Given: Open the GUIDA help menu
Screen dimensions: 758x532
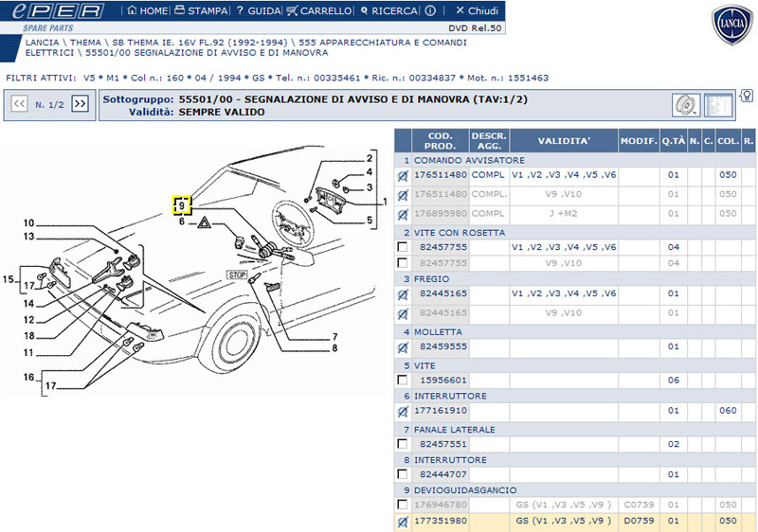Looking at the screenshot, I should pos(258,10).
